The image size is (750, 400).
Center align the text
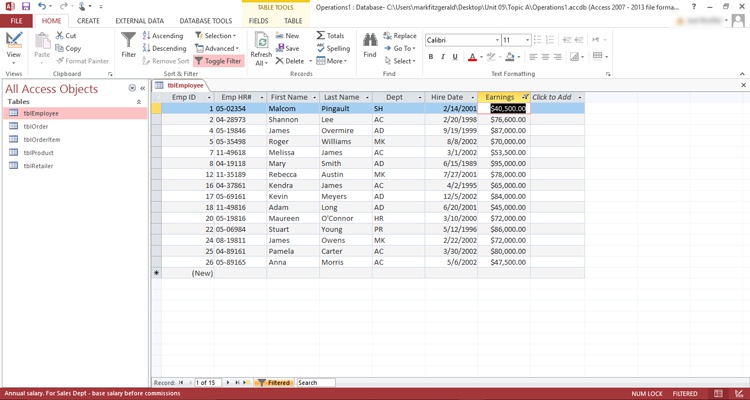[545, 57]
